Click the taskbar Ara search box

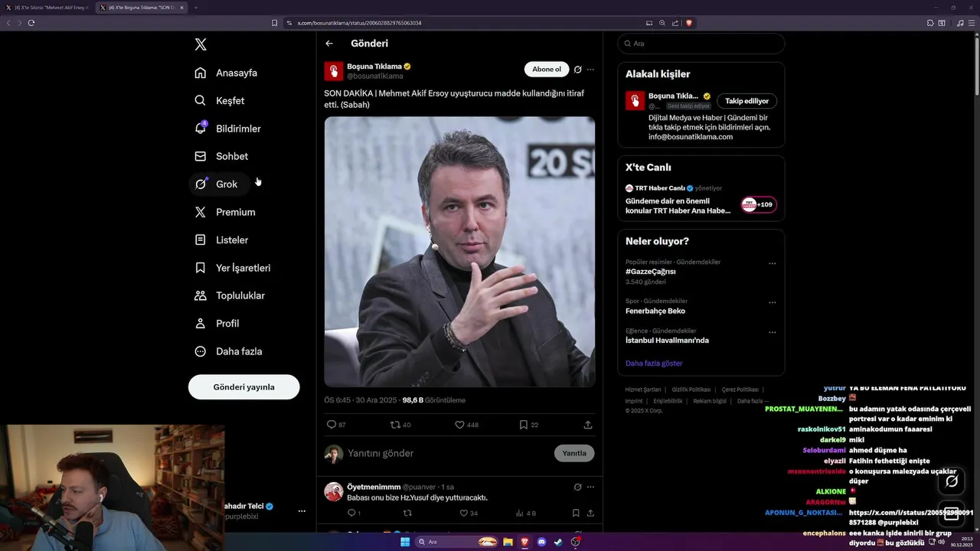click(458, 542)
